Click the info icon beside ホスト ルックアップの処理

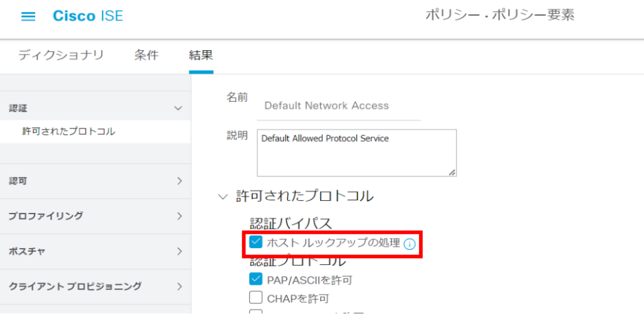click(x=409, y=244)
